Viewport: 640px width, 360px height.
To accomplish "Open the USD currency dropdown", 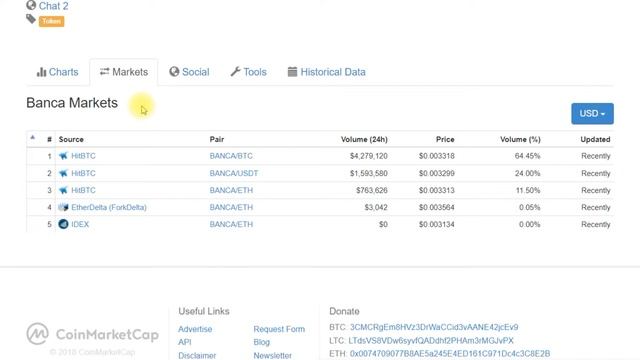I will 592,113.
